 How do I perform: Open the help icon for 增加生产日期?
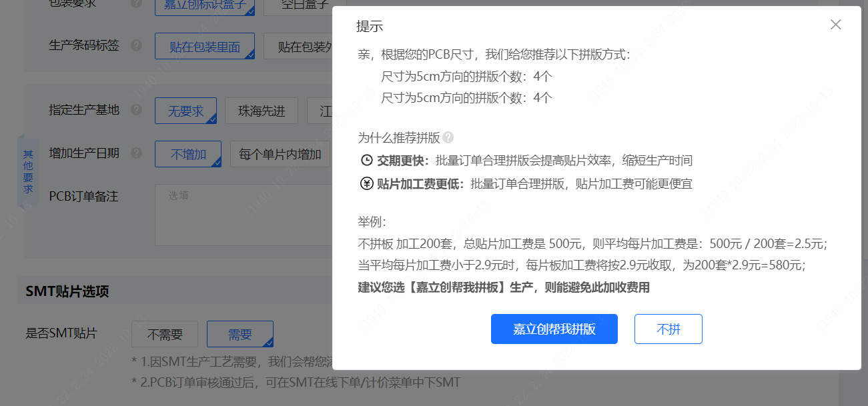(x=136, y=153)
